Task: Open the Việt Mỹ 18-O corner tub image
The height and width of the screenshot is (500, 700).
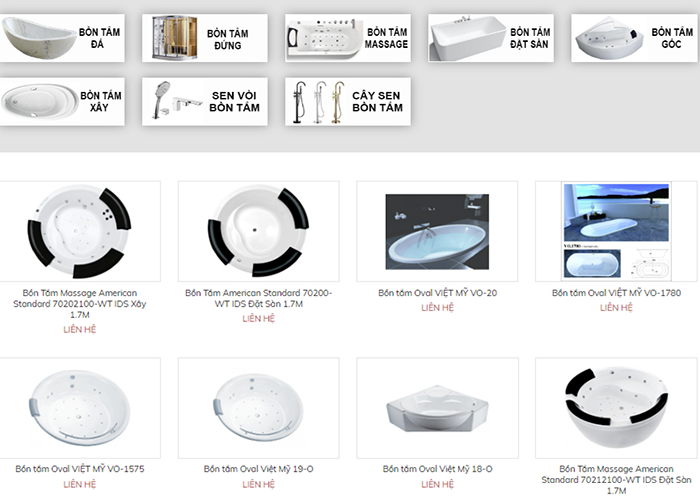Action: pos(437,408)
